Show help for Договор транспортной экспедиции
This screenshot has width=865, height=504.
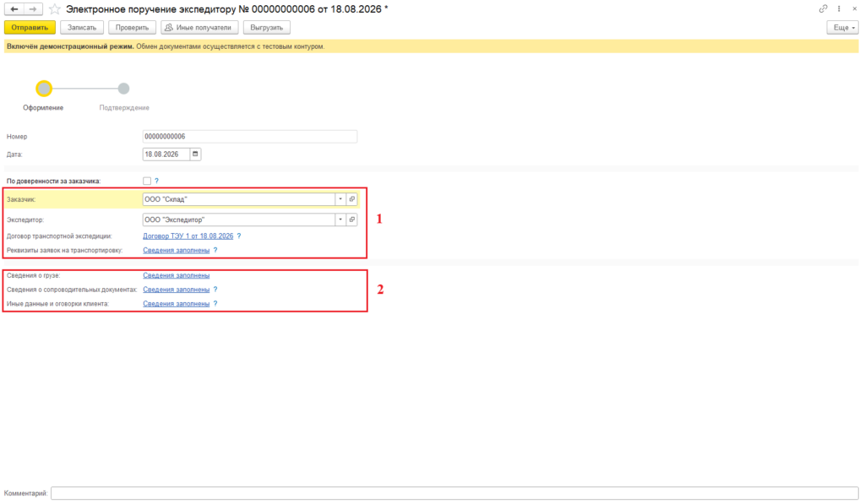pos(239,236)
